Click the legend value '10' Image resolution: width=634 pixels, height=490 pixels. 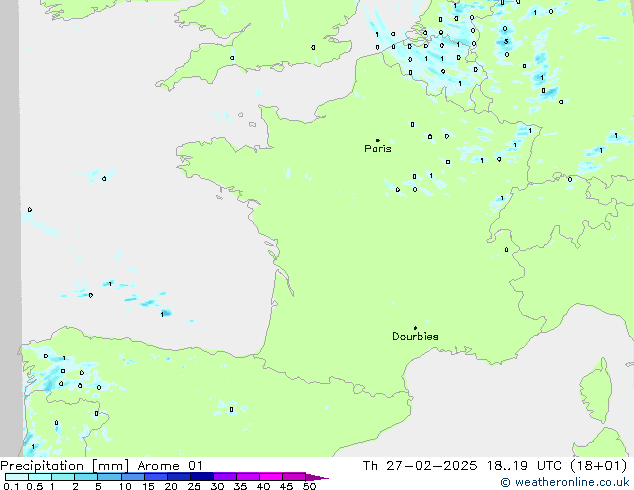[x=125, y=486]
